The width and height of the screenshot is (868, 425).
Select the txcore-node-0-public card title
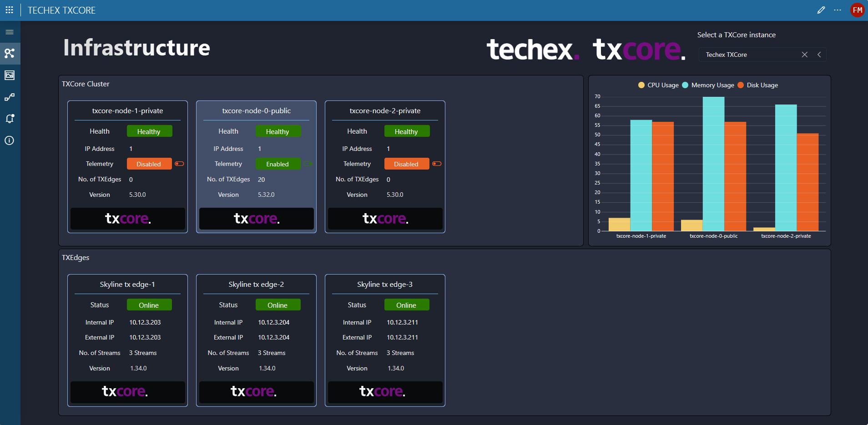coord(256,111)
